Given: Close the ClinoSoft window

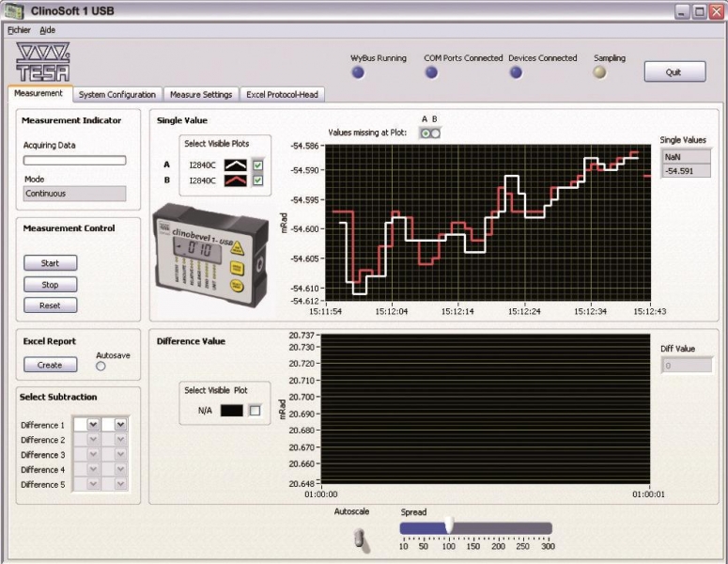Looking at the screenshot, I should point(716,11).
